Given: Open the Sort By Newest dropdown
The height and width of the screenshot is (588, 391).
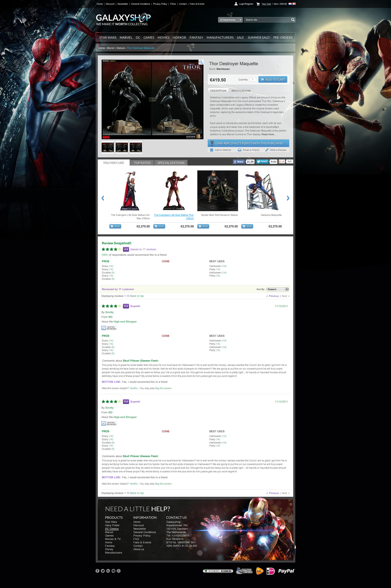Looking at the screenshot, I should click(278, 289).
